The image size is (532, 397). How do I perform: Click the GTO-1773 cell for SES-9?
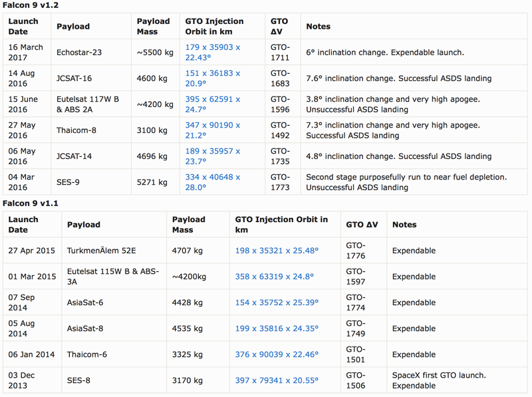tap(280, 182)
